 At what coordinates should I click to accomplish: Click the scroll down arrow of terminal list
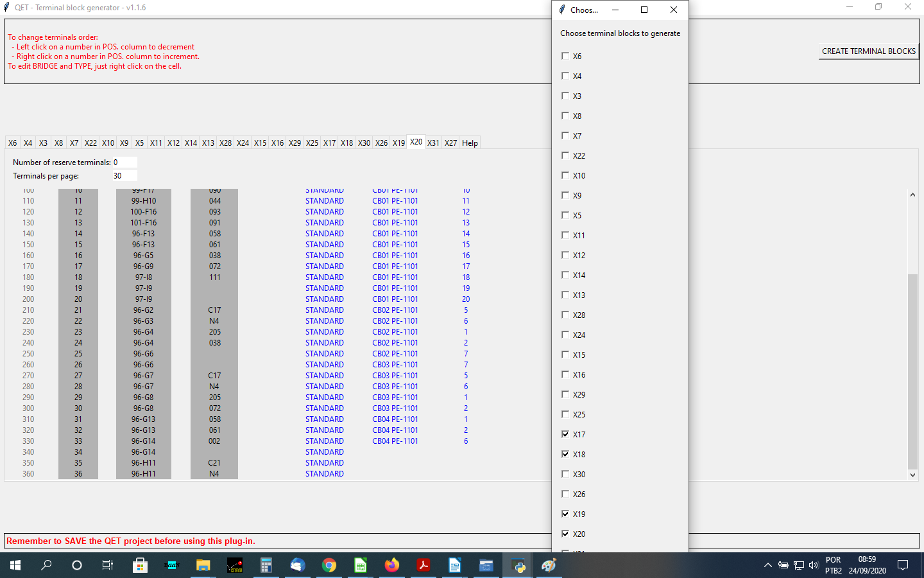point(912,475)
